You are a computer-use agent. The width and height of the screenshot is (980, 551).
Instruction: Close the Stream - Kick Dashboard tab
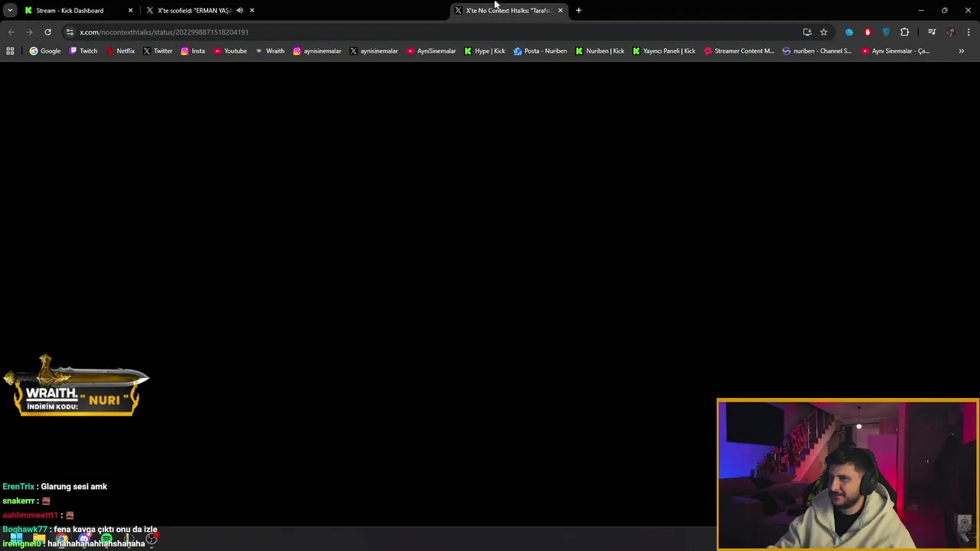(x=130, y=10)
